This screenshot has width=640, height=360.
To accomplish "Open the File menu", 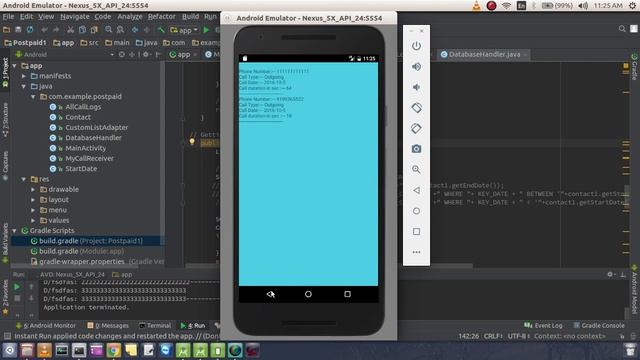I will pos(8,17).
